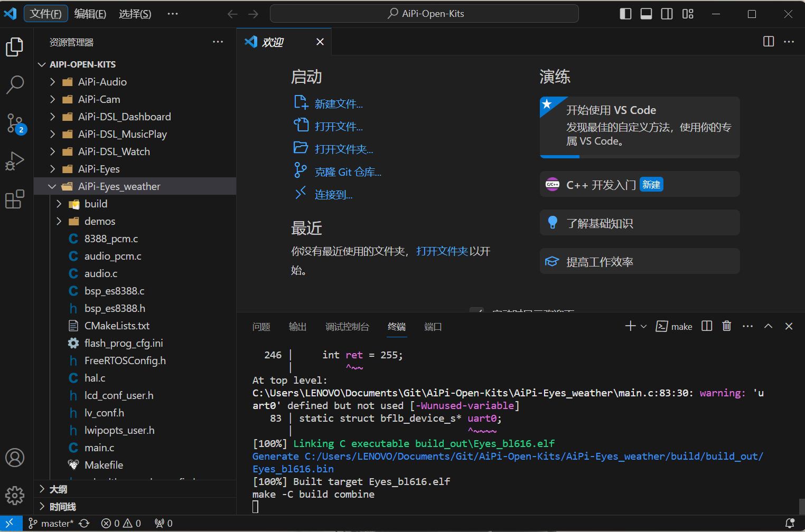Expand the Outline section
Viewport: 805px width, 532px height.
[x=135, y=489]
